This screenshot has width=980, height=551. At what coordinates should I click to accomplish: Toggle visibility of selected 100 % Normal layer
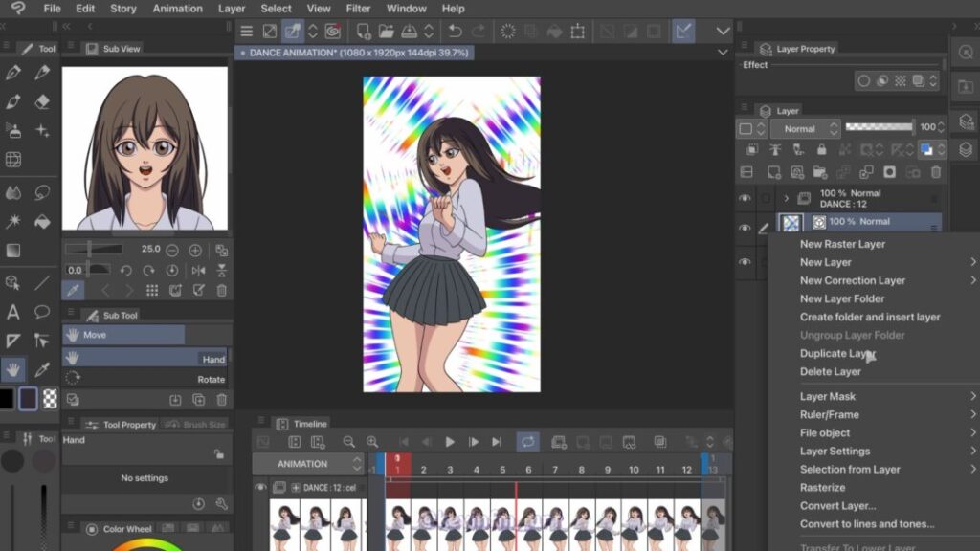pos(745,228)
